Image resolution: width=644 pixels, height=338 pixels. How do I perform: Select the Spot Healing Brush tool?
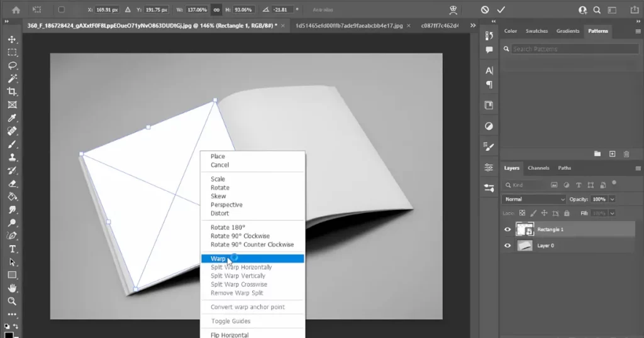tap(13, 131)
